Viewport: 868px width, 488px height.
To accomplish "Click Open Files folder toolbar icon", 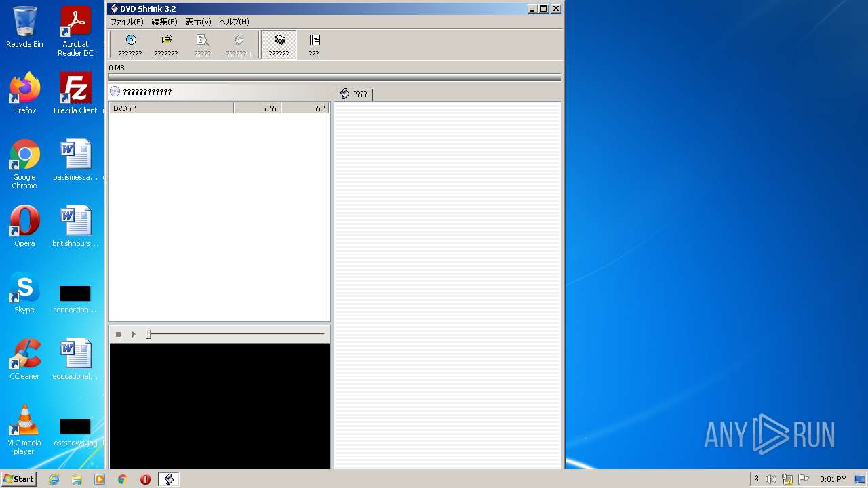I will pyautogui.click(x=166, y=45).
